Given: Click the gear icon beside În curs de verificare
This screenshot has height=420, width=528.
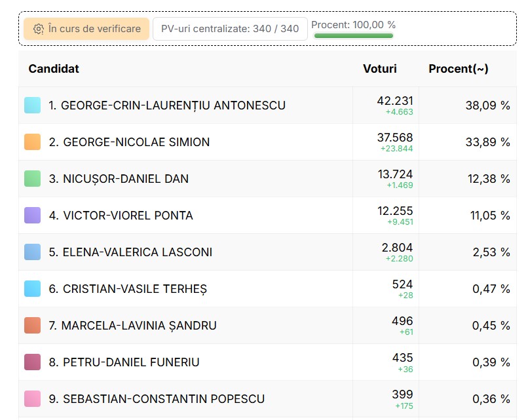Looking at the screenshot, I should point(39,29).
